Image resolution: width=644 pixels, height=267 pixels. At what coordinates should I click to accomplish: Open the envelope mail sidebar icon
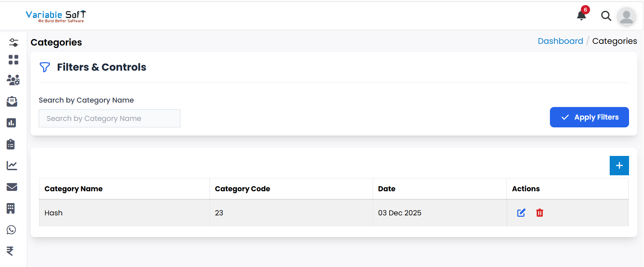[12, 187]
